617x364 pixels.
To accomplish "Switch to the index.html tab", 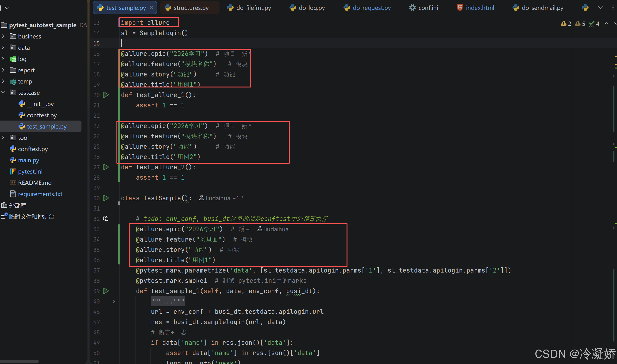I will [x=476, y=8].
